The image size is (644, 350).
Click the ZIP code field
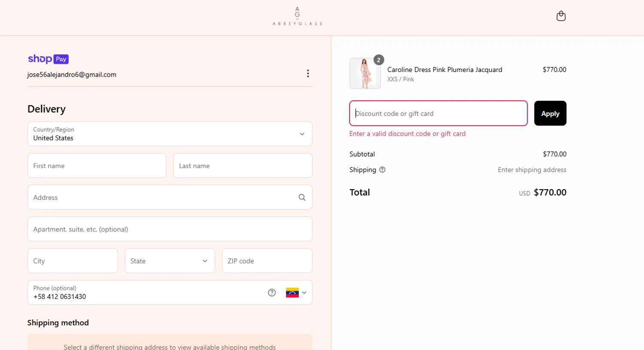267,261
